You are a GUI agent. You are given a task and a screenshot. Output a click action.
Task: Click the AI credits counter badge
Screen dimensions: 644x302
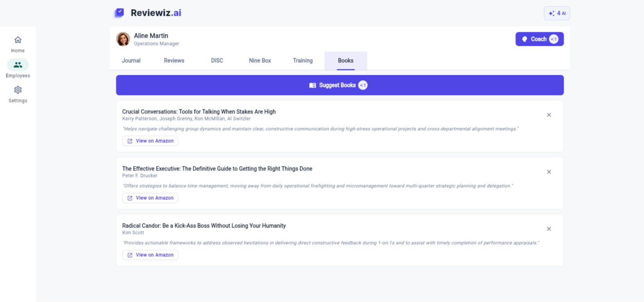[x=557, y=13]
